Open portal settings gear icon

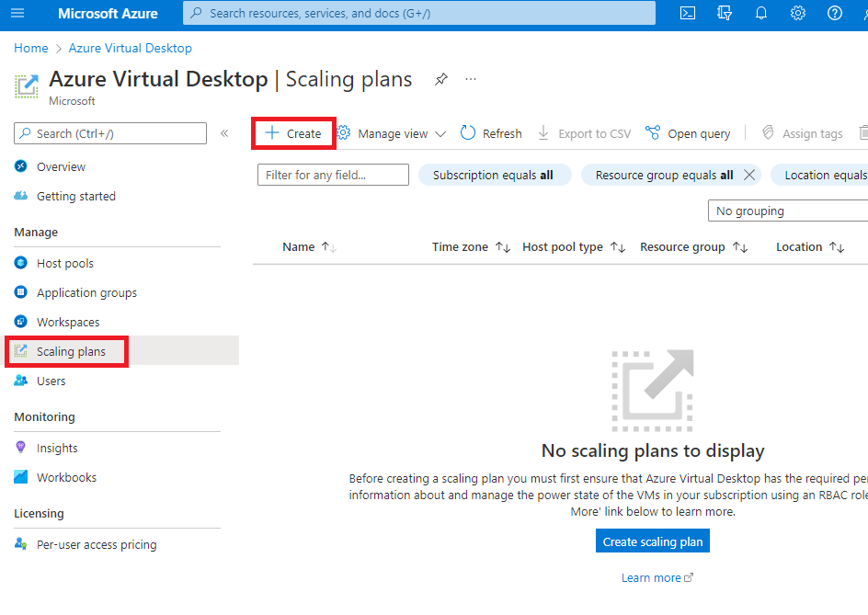(x=798, y=14)
